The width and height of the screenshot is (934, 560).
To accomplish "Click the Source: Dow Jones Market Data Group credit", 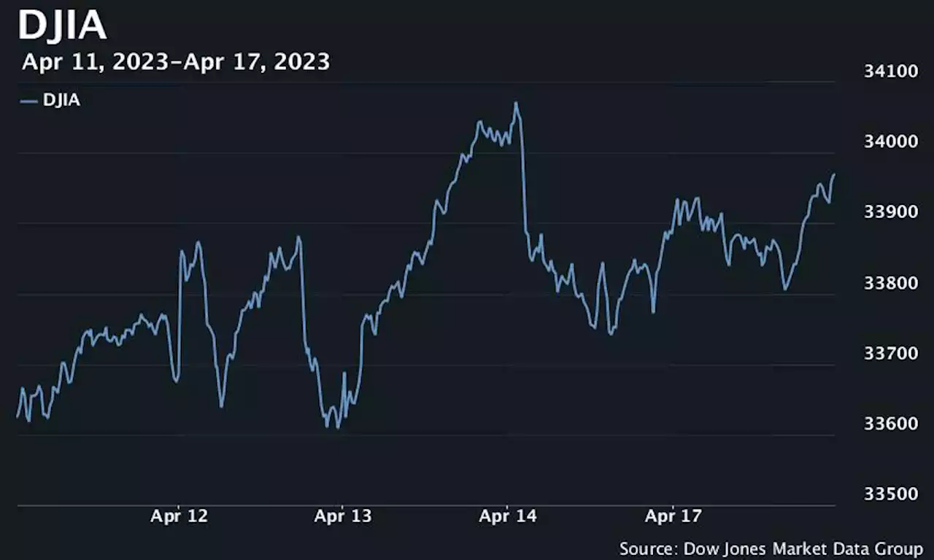I will [x=771, y=548].
